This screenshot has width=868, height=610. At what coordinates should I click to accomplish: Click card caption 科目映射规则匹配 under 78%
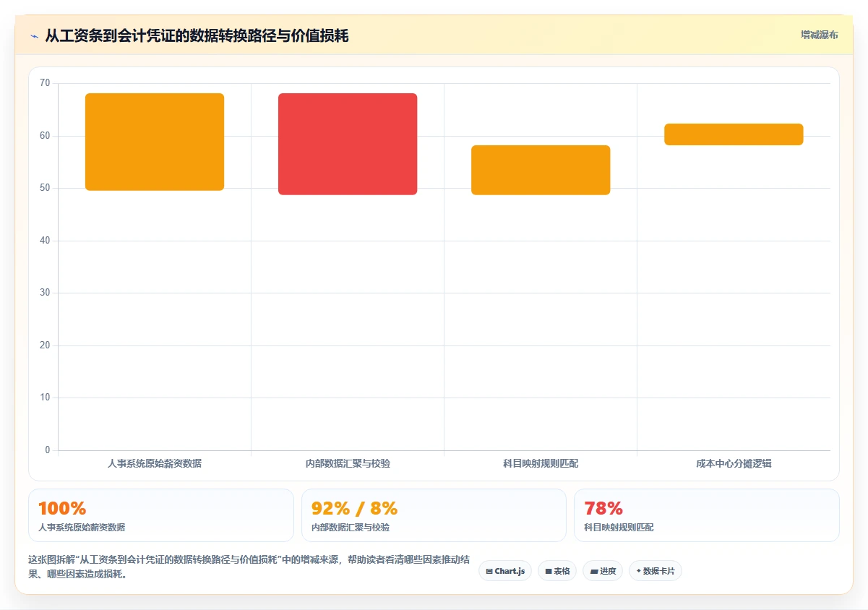[619, 528]
